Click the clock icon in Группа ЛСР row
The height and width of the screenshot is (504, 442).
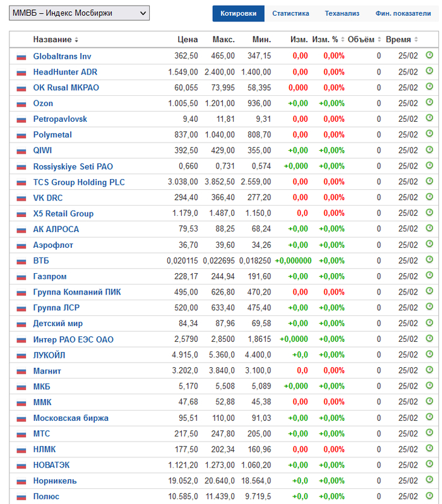[429, 307]
